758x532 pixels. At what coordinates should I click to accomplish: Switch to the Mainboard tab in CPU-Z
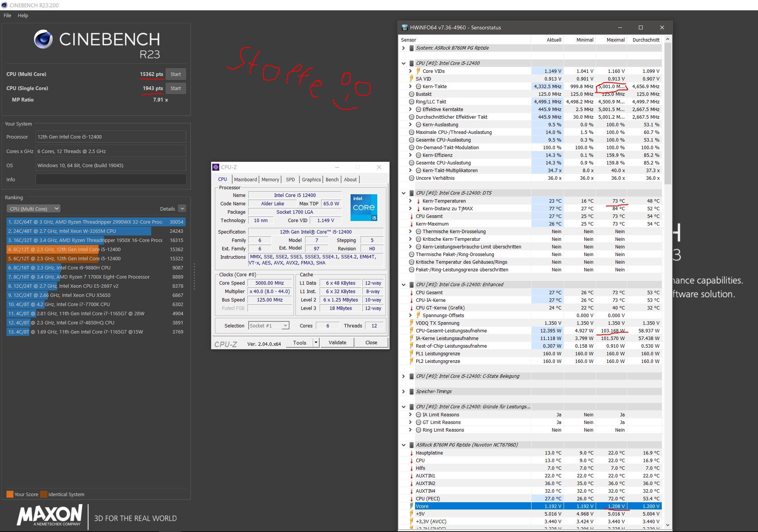click(x=245, y=179)
